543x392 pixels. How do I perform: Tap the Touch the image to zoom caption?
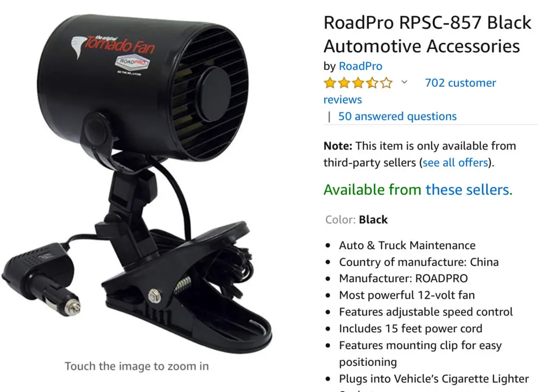(x=137, y=366)
